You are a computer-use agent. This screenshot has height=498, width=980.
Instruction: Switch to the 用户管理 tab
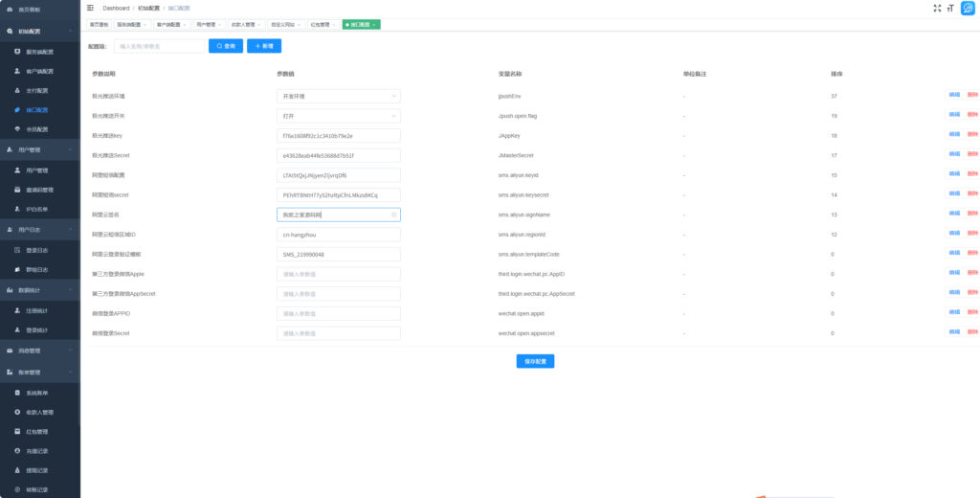(207, 25)
